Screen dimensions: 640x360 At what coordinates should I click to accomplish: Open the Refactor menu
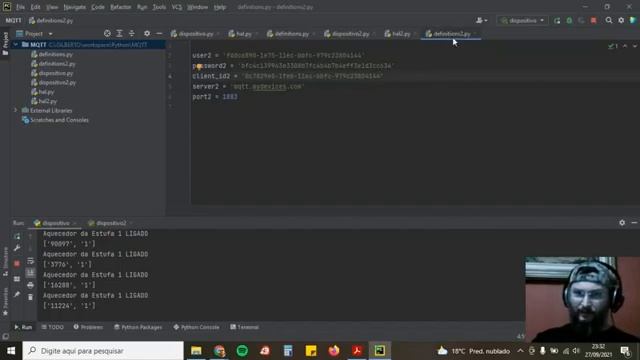click(x=120, y=7)
